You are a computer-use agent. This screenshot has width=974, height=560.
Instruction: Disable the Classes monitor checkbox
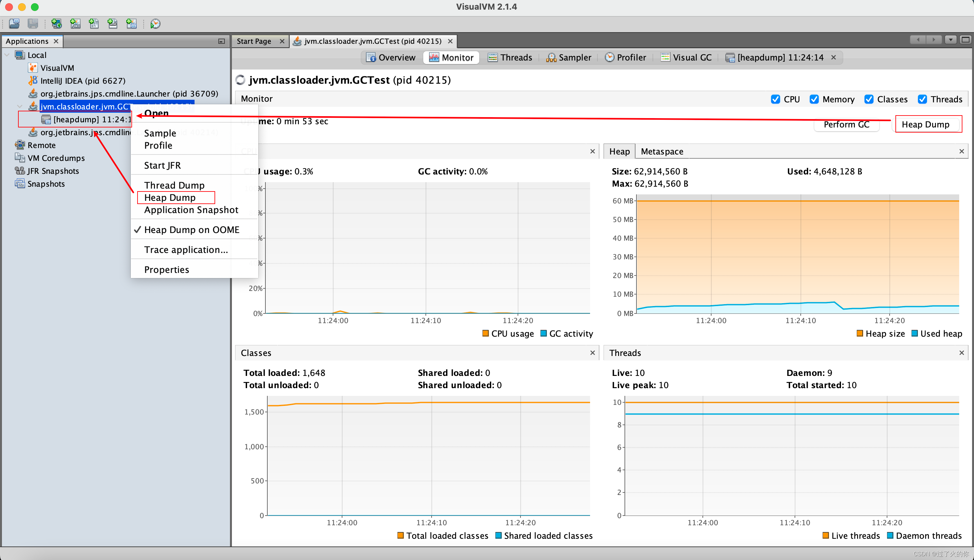[869, 99]
